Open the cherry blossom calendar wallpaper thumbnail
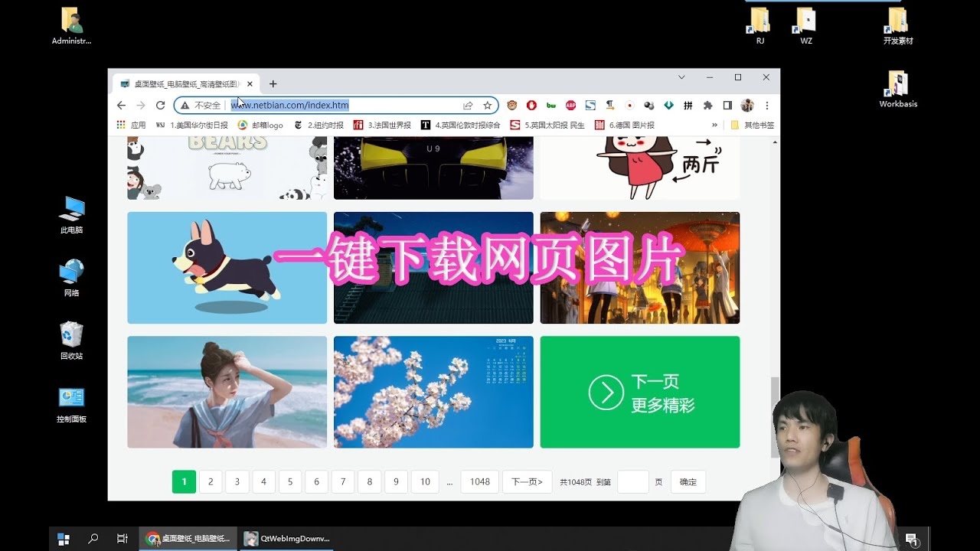 pos(433,392)
